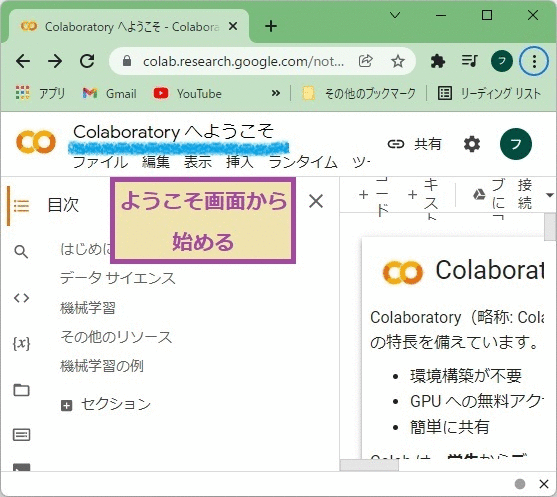Open Chrome extensions puzzle icon
Image resolution: width=557 pixels, height=497 pixels.
point(438,61)
